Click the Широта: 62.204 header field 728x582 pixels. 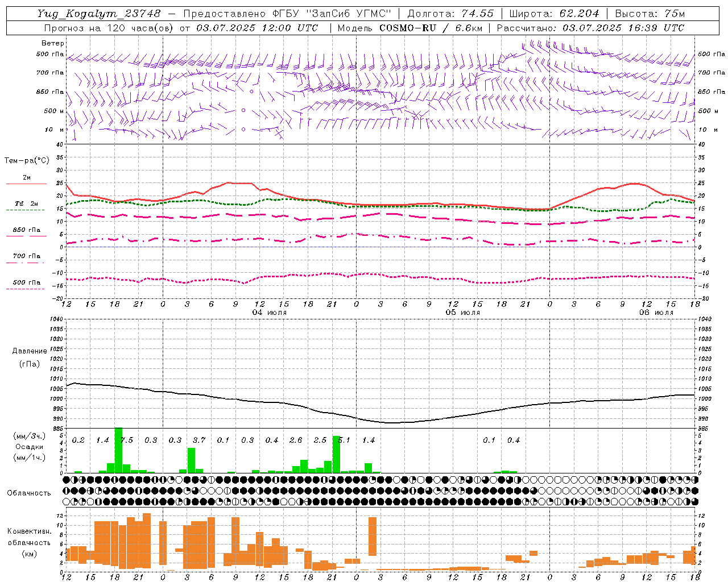[554, 14]
